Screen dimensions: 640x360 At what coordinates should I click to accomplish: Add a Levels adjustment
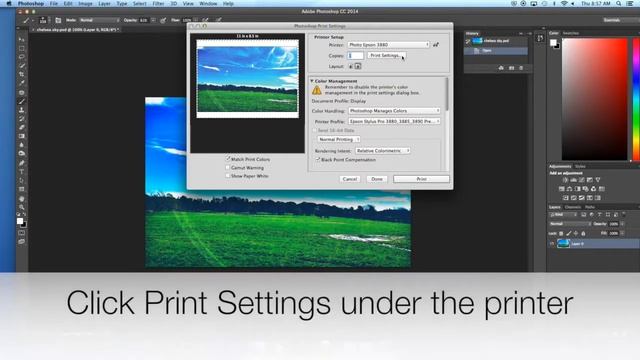573,180
